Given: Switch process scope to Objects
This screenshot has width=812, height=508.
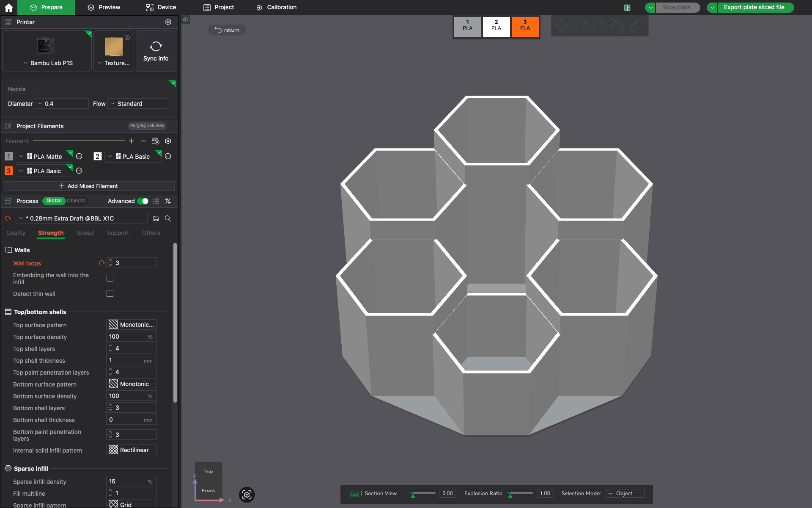Looking at the screenshot, I should (x=76, y=201).
